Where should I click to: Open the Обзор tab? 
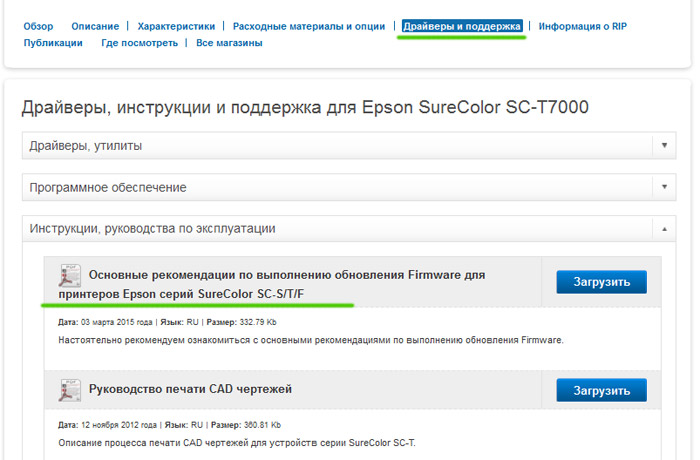(x=38, y=26)
